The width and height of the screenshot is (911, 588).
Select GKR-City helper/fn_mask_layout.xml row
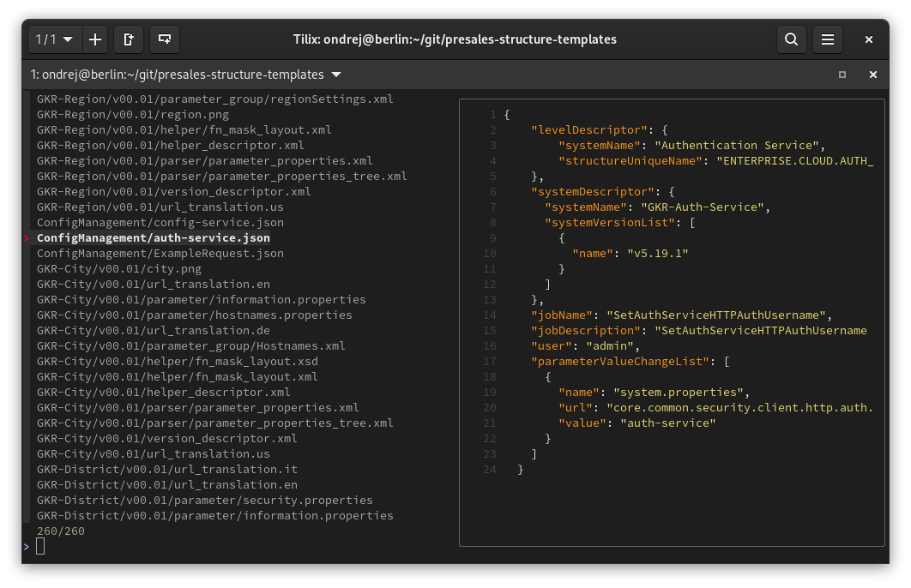[x=178, y=377]
